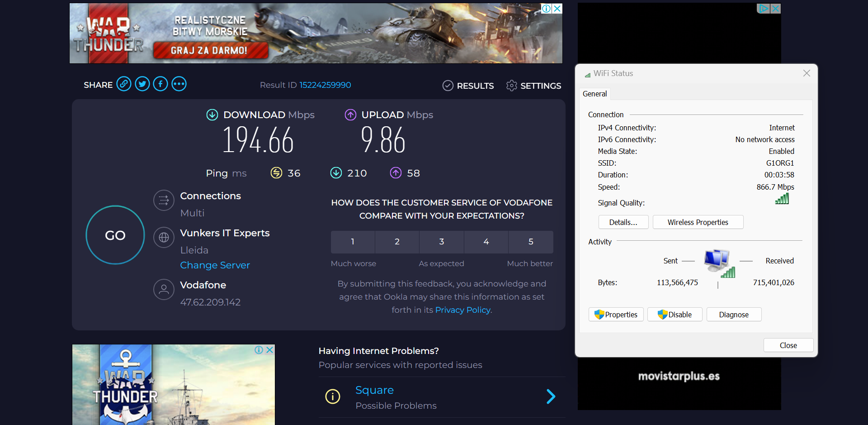Click the Signal Quality bars icon
The image size is (868, 425).
coord(782,198)
